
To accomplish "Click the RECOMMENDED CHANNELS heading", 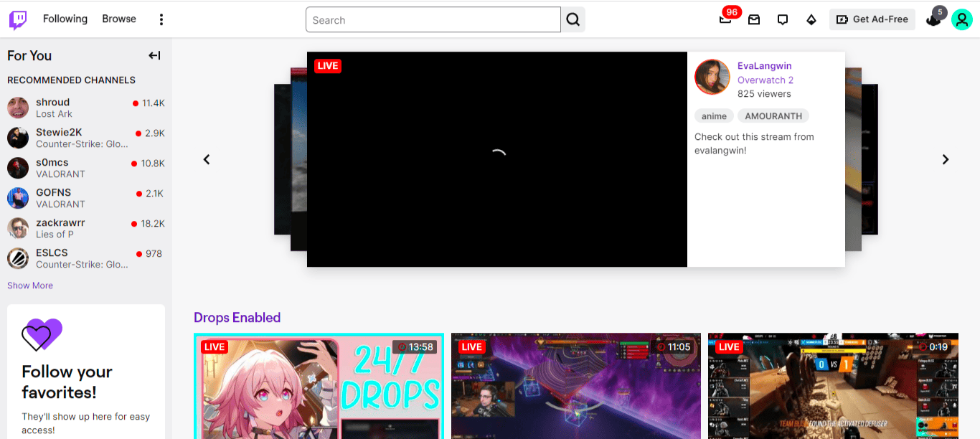I will click(x=71, y=80).
